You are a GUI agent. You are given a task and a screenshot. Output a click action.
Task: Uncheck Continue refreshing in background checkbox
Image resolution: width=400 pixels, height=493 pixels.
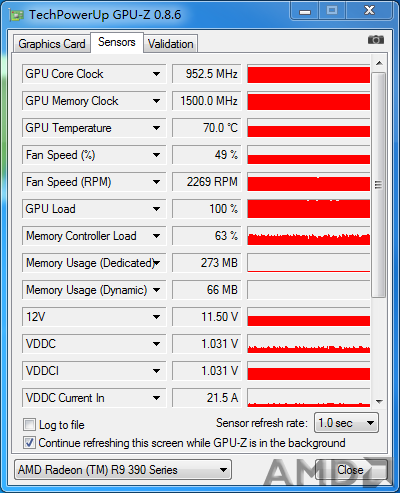[x=29, y=443]
